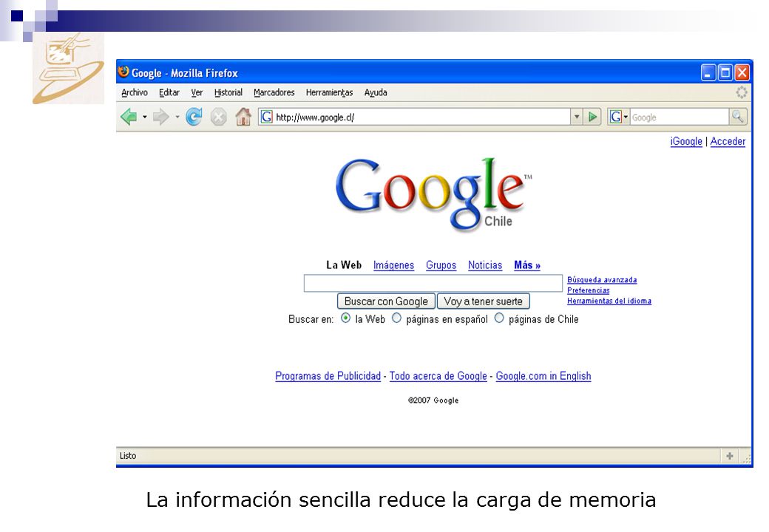Screen dimensions: 769x532
Task: Open the Preferencias link
Action: [588, 290]
